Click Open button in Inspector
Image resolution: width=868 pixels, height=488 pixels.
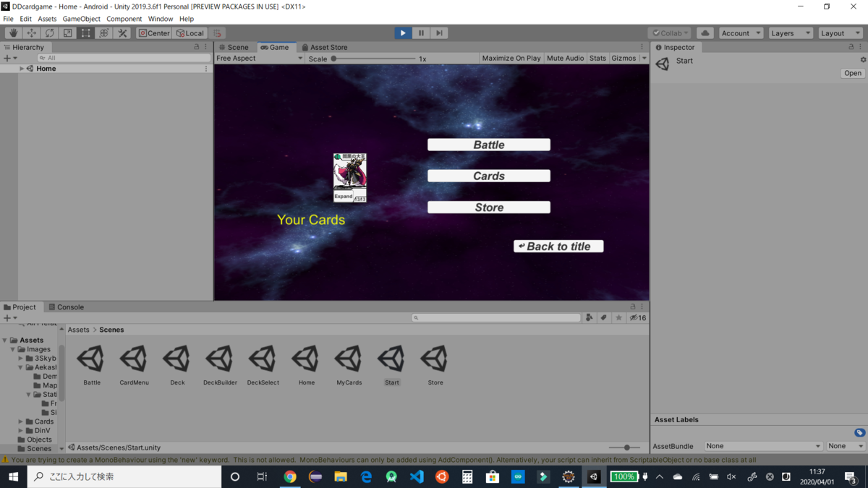tap(853, 73)
